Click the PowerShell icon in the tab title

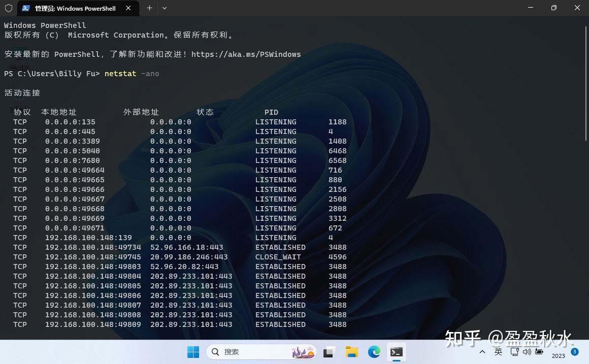pos(25,8)
